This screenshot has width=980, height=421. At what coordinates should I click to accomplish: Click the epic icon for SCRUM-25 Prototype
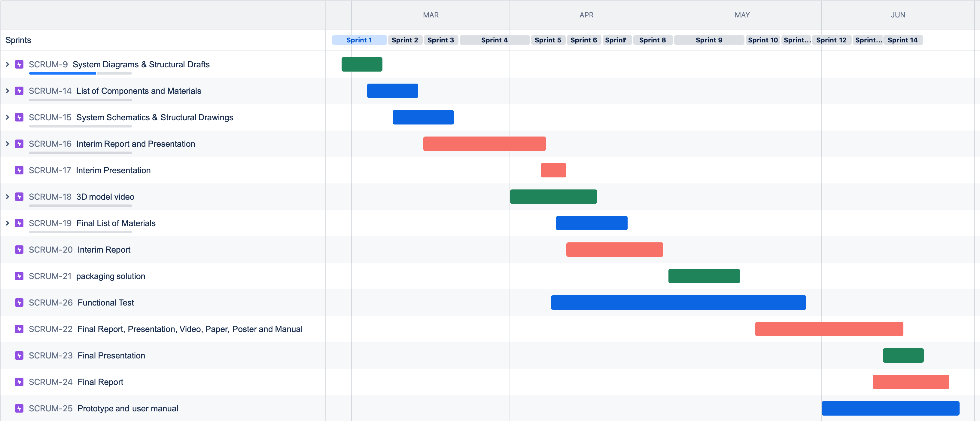[19, 408]
